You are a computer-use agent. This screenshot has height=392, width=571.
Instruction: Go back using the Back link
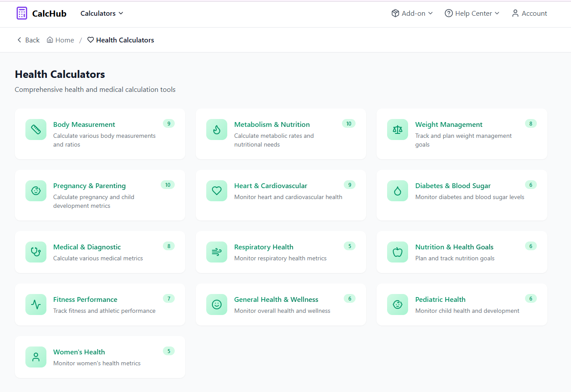pyautogui.click(x=28, y=40)
